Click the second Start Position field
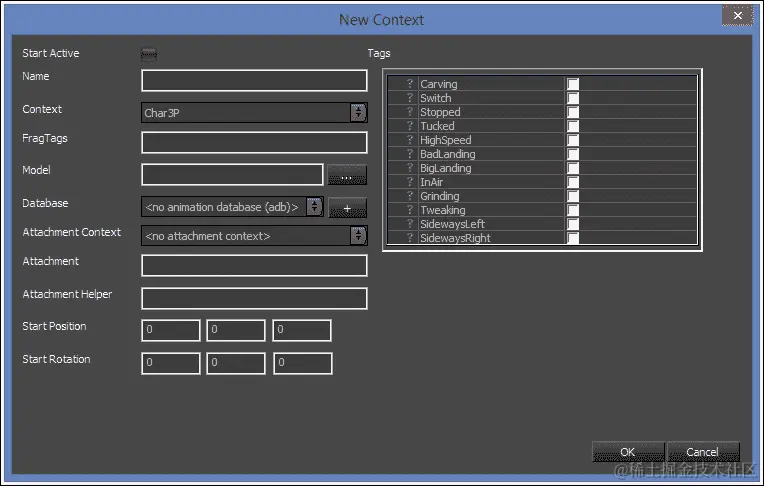 tap(236, 330)
